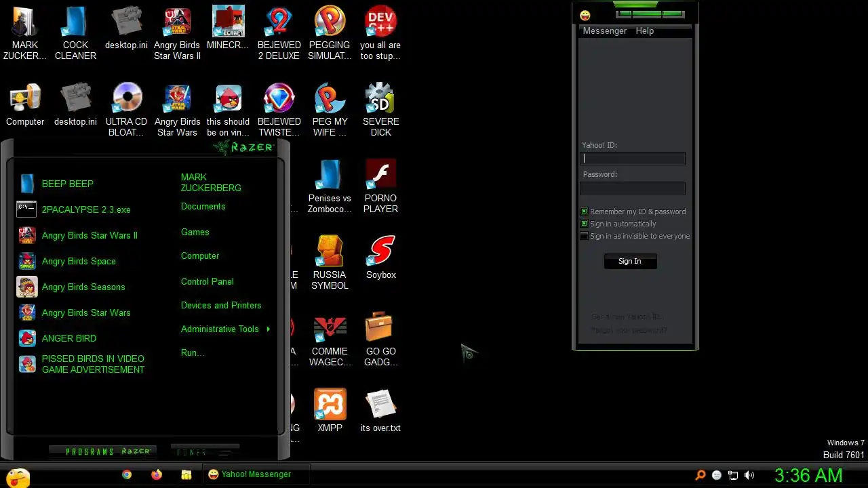Focus the Yahoo! ID input field
This screenshot has width=868, height=488.
[x=633, y=159]
